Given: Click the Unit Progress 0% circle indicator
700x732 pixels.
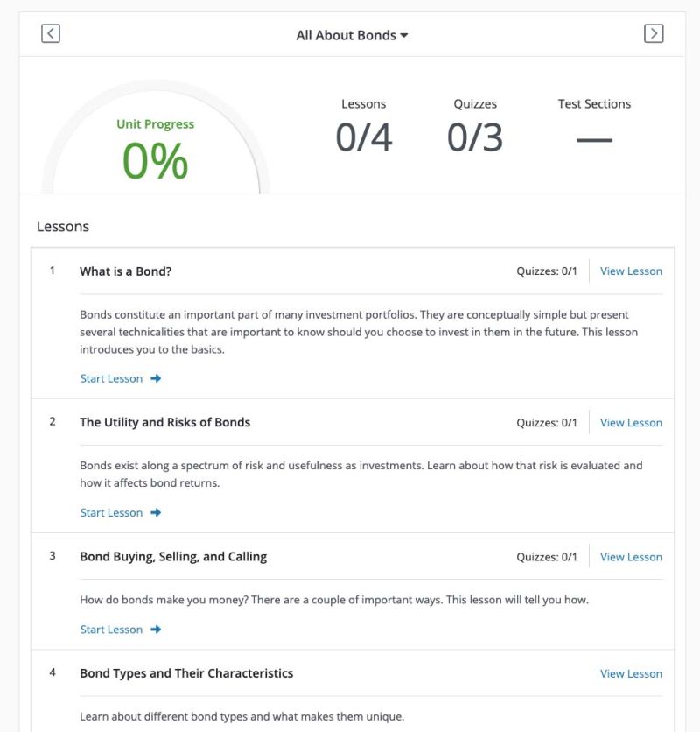Looking at the screenshot, I should click(156, 151).
